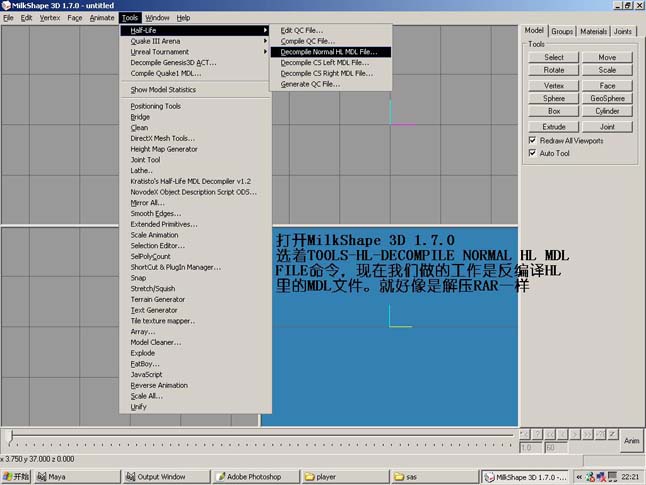Jump to next keyframe with '>>' button
Screen dimensions: 646x485
[587, 434]
